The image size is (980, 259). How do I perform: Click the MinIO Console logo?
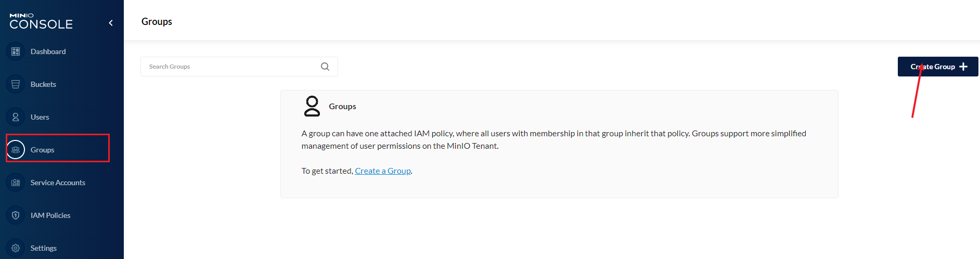[41, 21]
